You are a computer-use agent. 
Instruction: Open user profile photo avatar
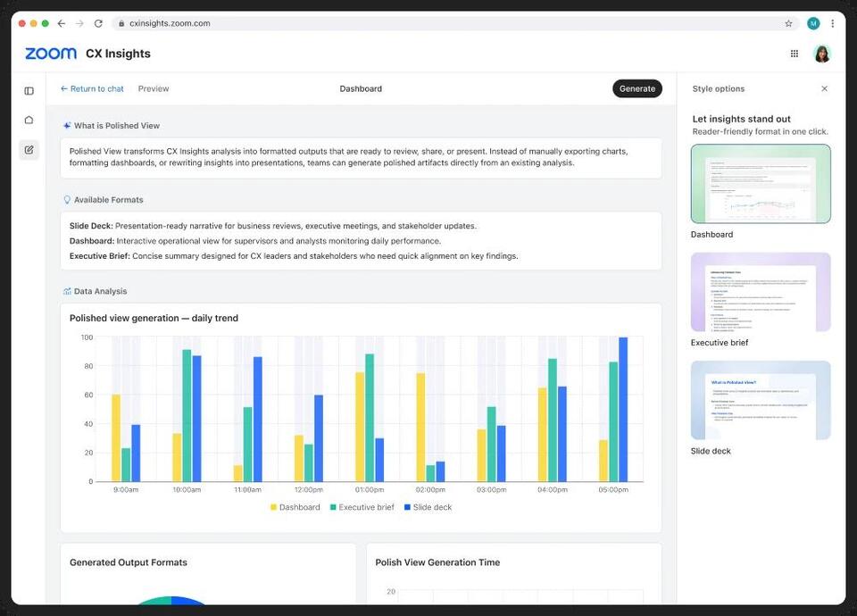click(822, 54)
